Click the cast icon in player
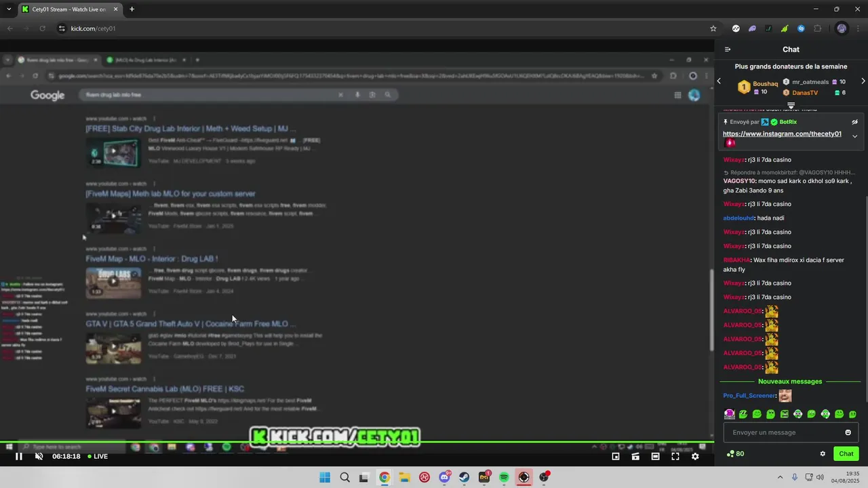 [x=635, y=456]
